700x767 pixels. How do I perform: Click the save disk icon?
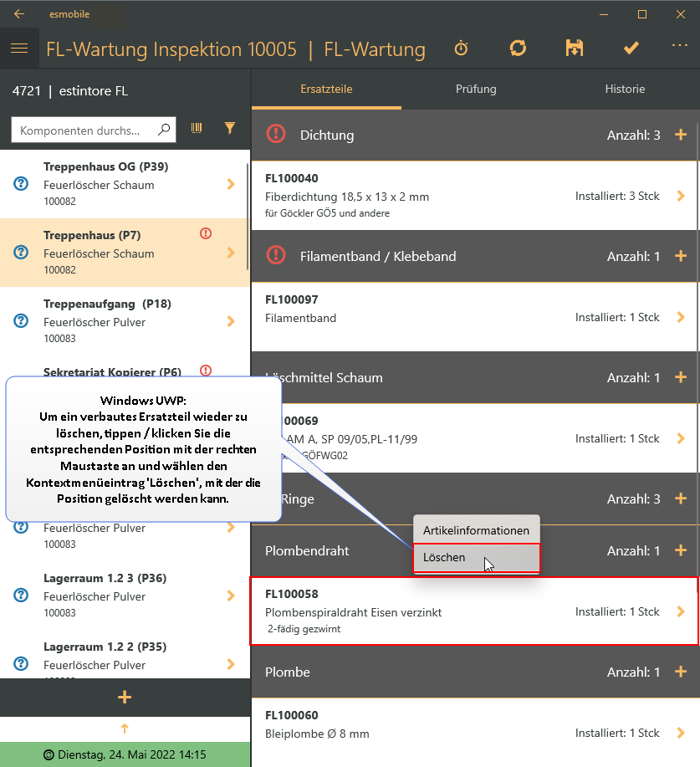click(x=575, y=49)
